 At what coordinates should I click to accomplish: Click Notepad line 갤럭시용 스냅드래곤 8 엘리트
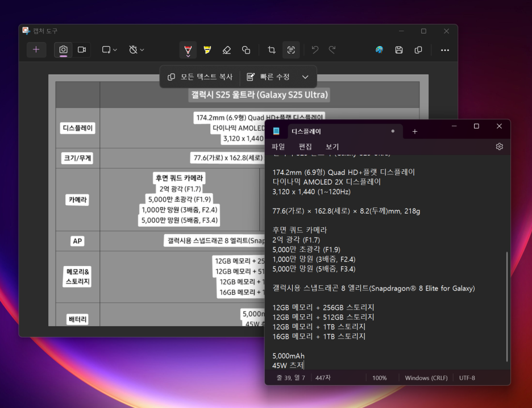point(373,288)
